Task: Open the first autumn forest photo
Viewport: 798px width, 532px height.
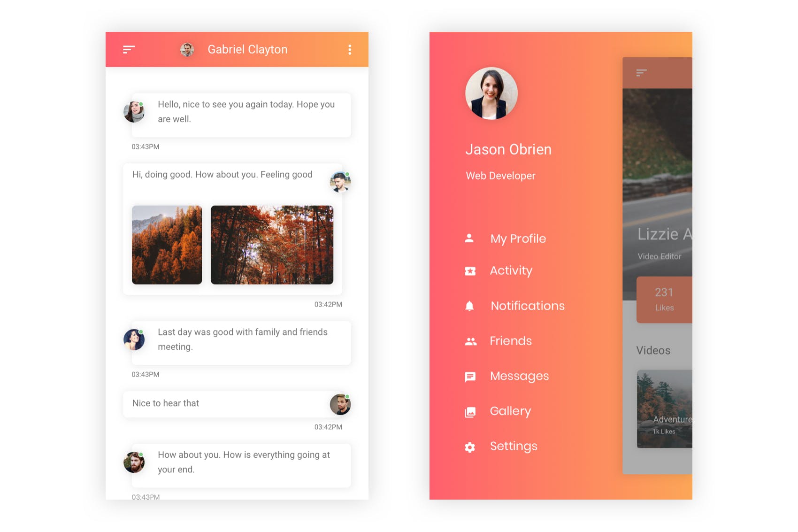Action: pos(167,245)
